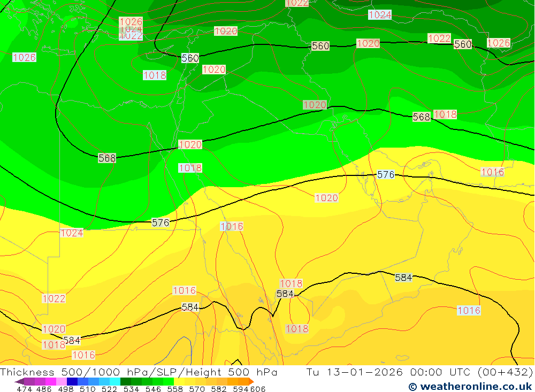Screen dimensions: 535x392
Task: Click the bright magenta legend swatch
Action: click(x=50, y=381)
